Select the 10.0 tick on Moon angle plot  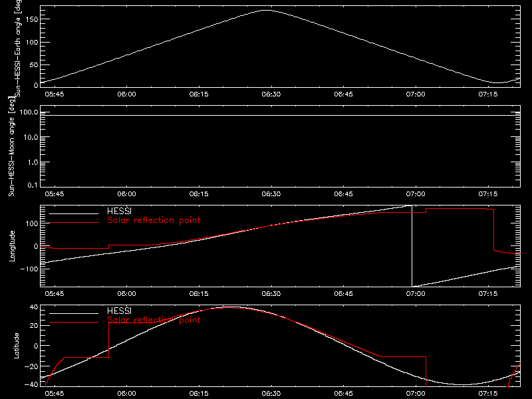(x=31, y=138)
